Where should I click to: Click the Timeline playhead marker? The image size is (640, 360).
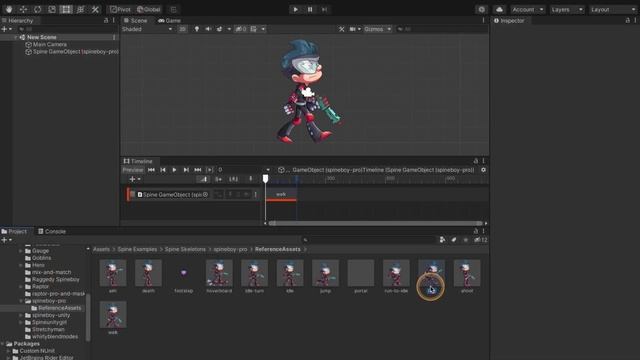point(265,179)
